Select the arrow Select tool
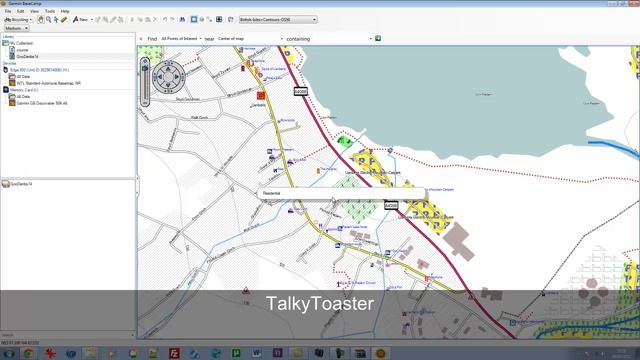This screenshot has height=360, width=640. click(x=56, y=20)
